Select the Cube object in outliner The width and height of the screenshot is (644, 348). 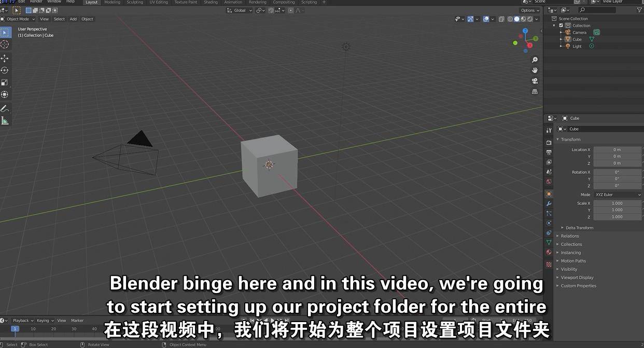click(577, 39)
